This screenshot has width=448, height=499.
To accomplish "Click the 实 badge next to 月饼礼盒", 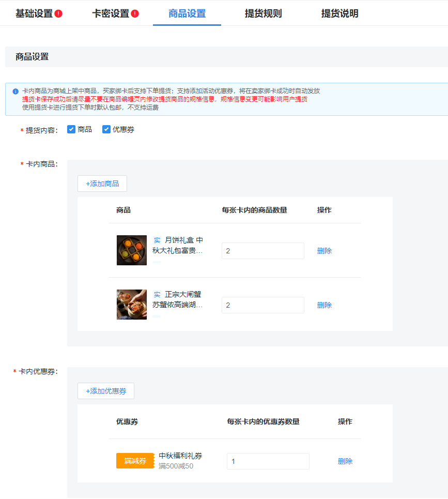I will click(156, 240).
